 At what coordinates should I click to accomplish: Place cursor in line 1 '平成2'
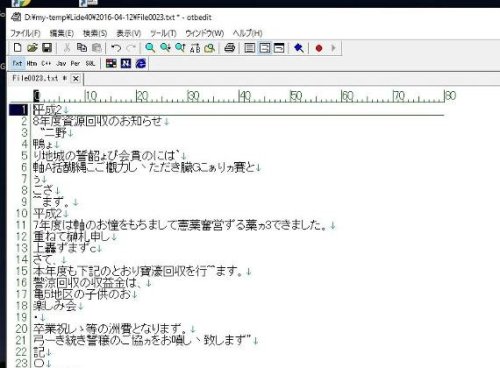[x=47, y=110]
